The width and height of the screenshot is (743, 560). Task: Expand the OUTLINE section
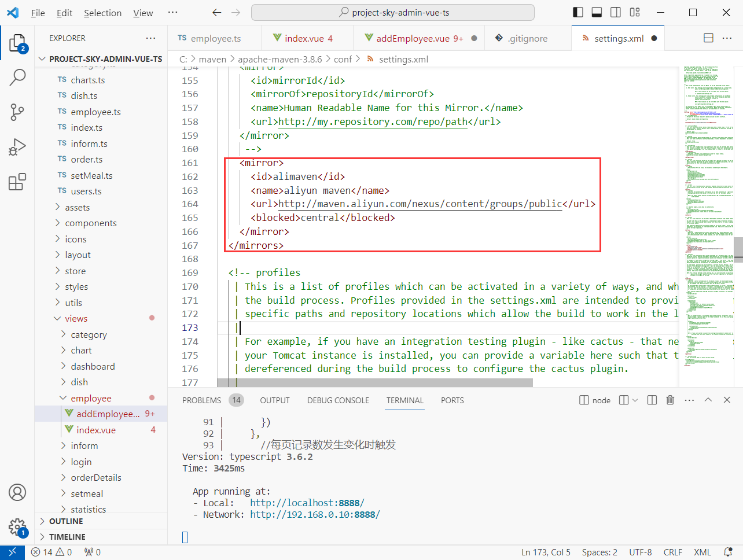101,521
